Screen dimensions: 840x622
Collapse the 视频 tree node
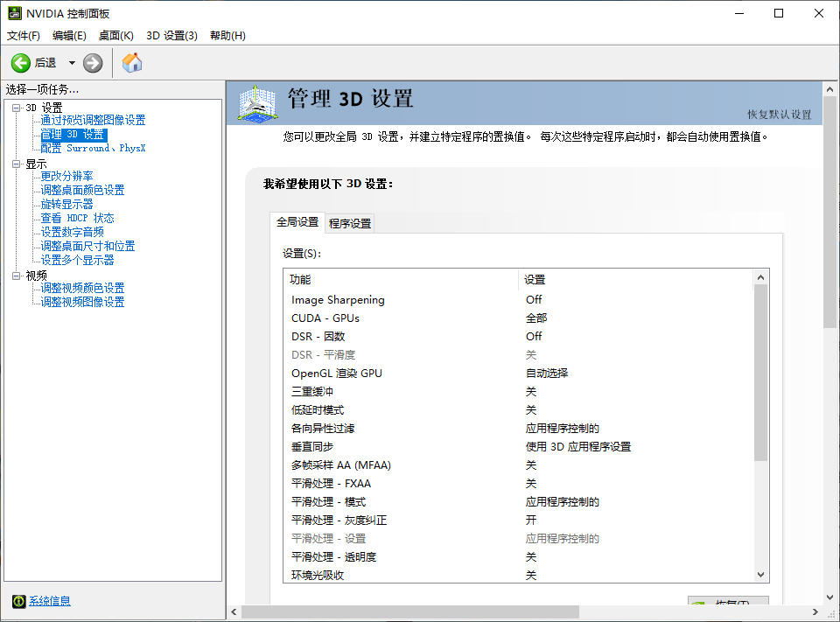pyautogui.click(x=16, y=276)
